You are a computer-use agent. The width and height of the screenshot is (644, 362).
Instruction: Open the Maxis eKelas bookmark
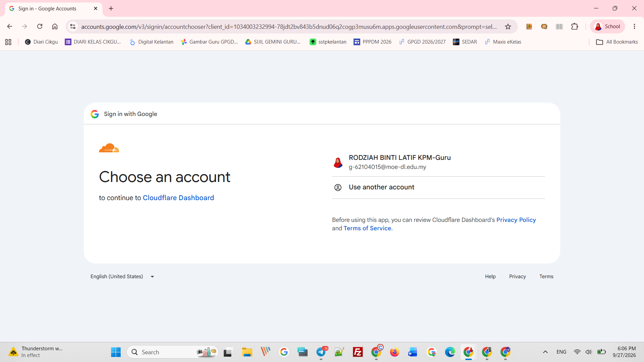[503, 42]
